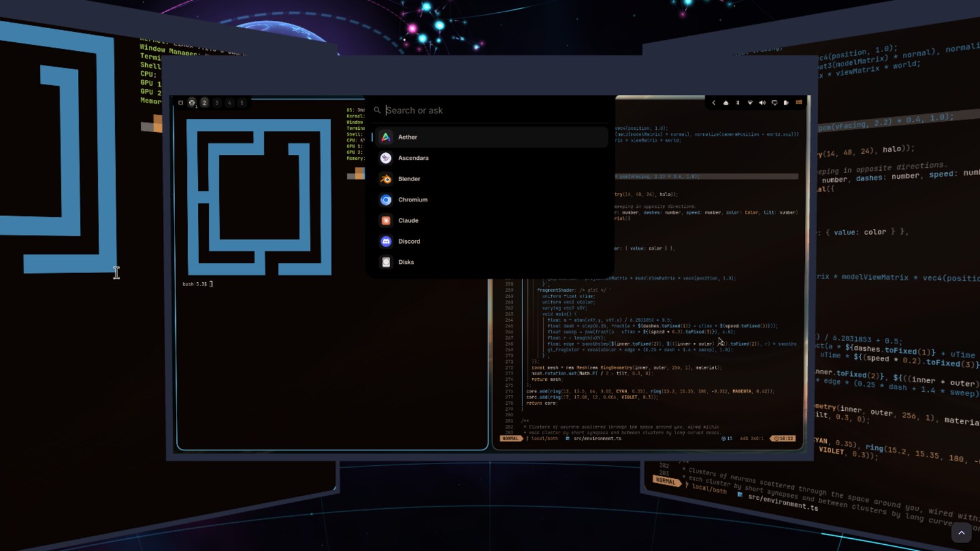Click the window layout icon in top bar
Viewport: 980px width, 551px height.
[x=181, y=103]
